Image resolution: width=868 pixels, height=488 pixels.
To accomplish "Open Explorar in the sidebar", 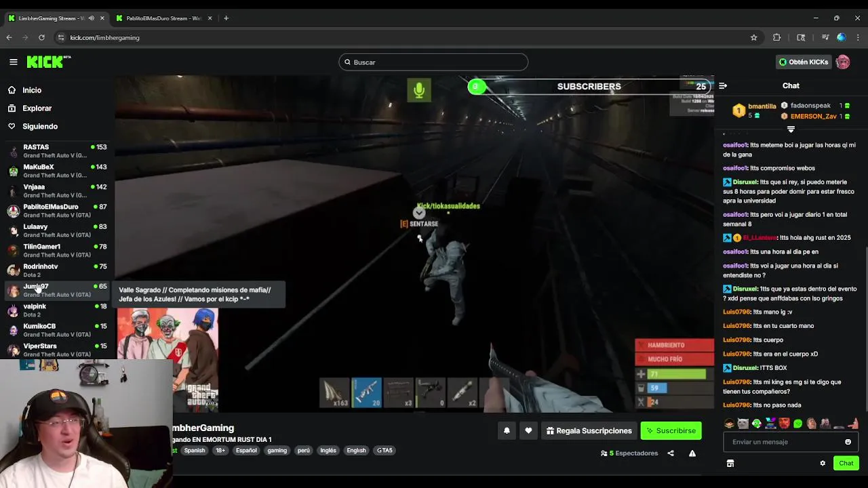I will pos(37,108).
